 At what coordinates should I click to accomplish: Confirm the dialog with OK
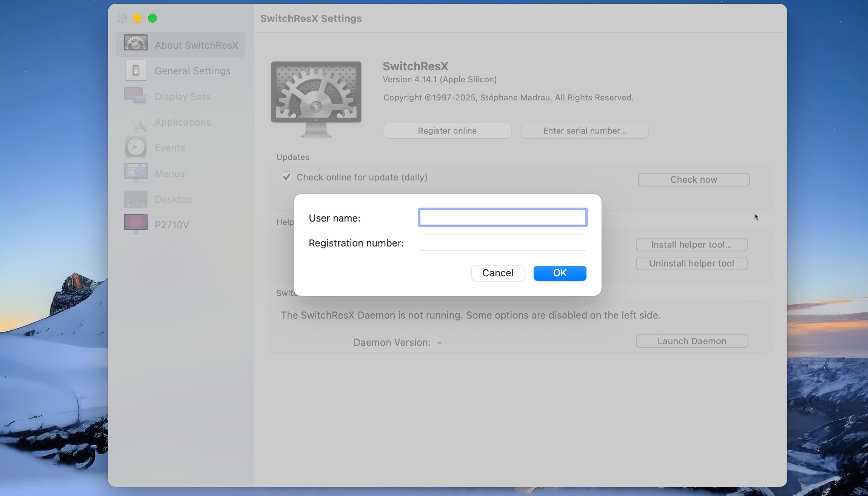pyautogui.click(x=560, y=273)
